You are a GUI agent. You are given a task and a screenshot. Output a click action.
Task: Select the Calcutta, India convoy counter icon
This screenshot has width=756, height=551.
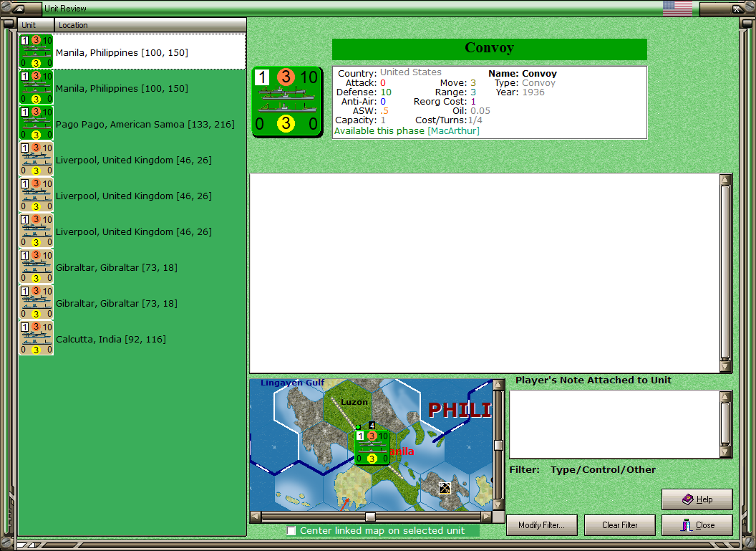37,339
